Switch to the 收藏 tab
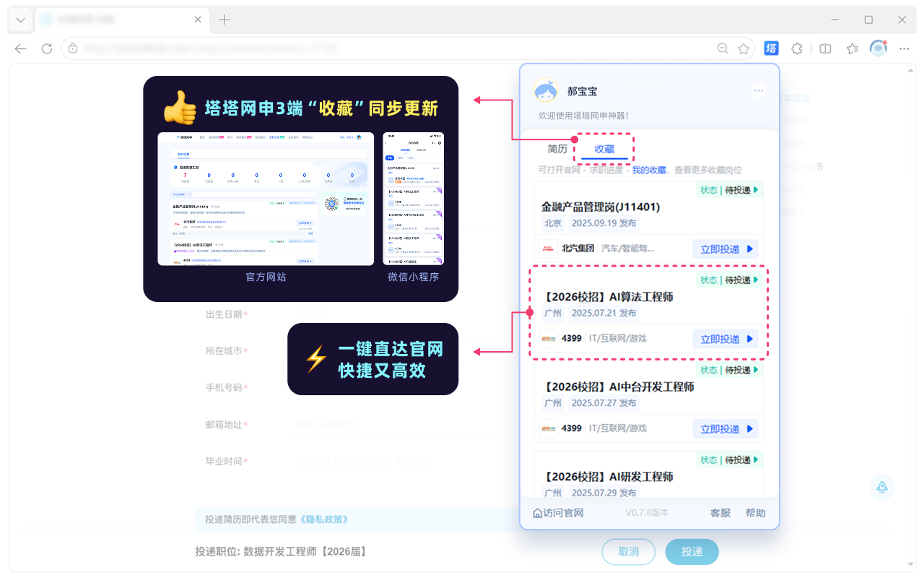The height and width of the screenshot is (578, 924). (604, 150)
